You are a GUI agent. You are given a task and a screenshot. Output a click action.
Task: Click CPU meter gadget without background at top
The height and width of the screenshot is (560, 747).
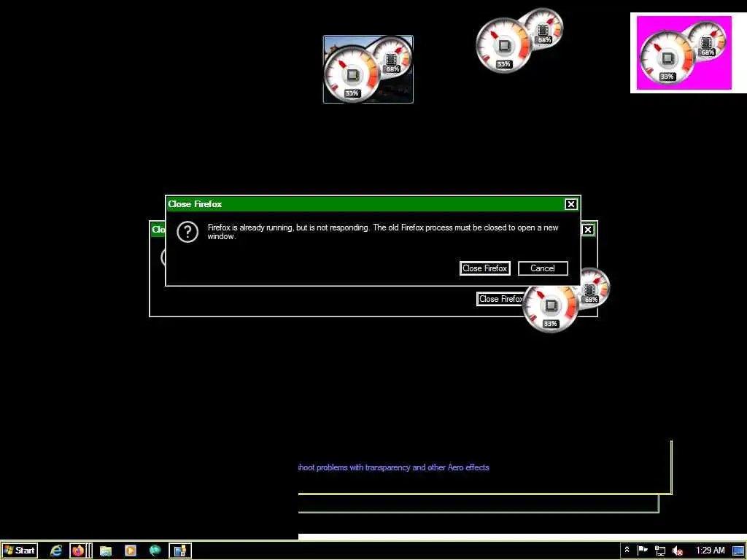[x=519, y=41]
